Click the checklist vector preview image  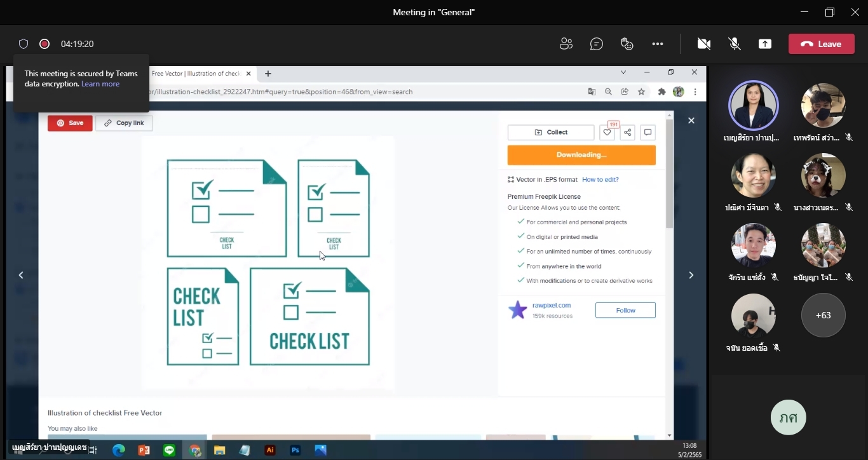(268, 262)
